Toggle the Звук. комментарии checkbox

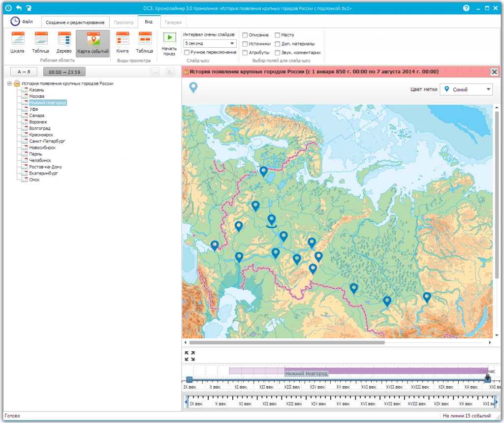[x=278, y=52]
